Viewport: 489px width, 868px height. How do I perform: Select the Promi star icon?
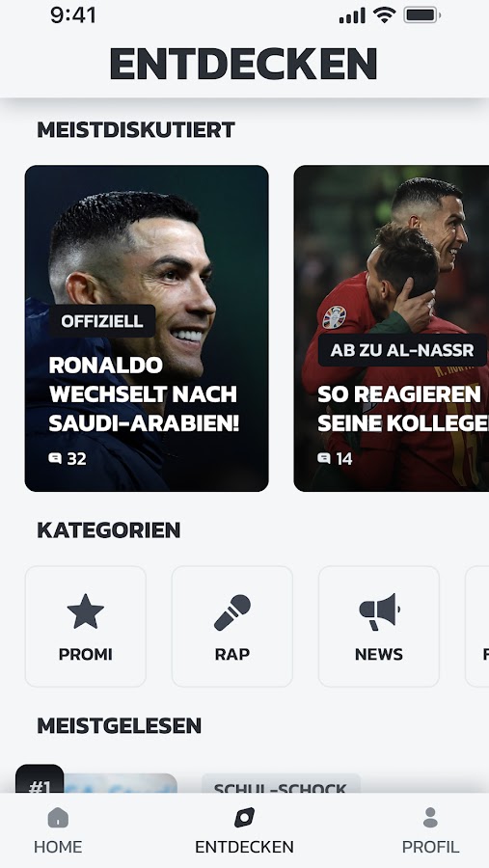click(85, 611)
